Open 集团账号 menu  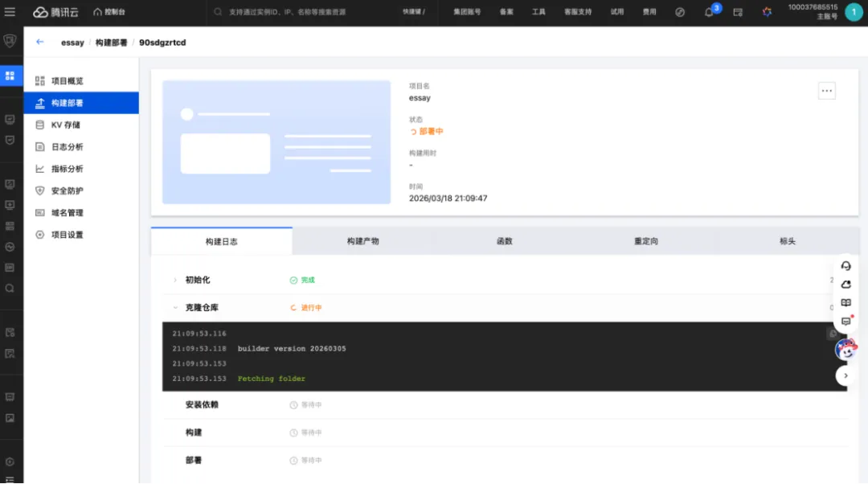pos(467,11)
